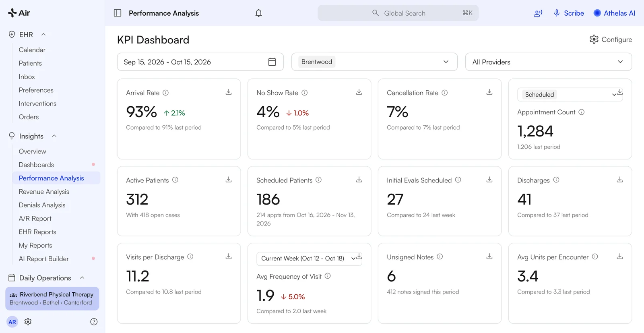Open the Scheduled appointment type dropdown
Image resolution: width=644 pixels, height=333 pixels.
[570, 95]
